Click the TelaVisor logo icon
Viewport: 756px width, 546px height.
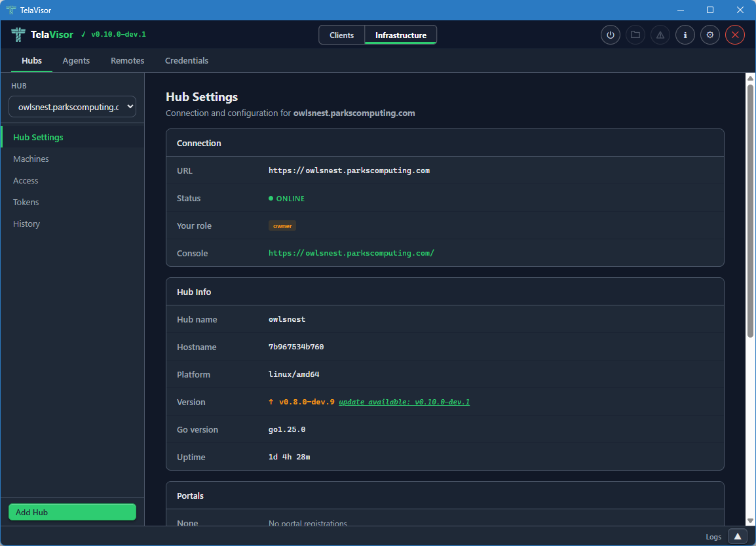18,34
